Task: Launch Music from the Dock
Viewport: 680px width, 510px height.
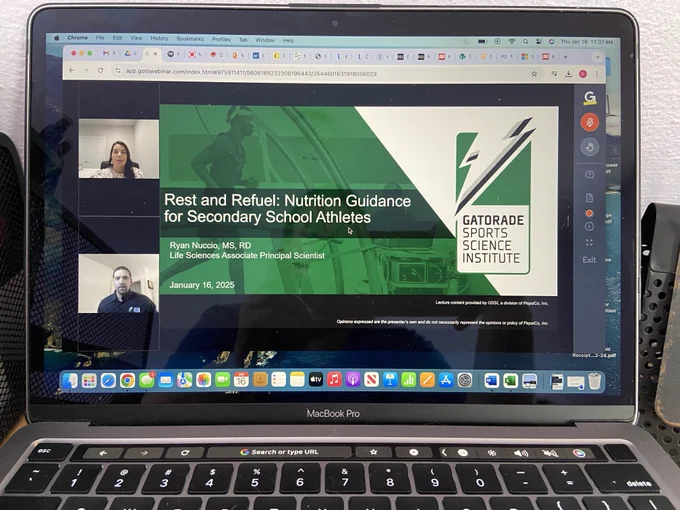Action: (334, 379)
